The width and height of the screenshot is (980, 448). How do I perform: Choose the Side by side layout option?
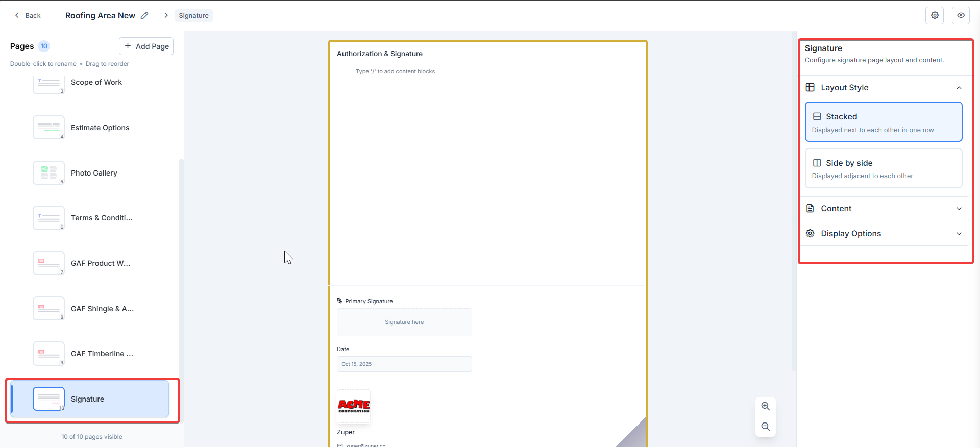click(x=884, y=168)
